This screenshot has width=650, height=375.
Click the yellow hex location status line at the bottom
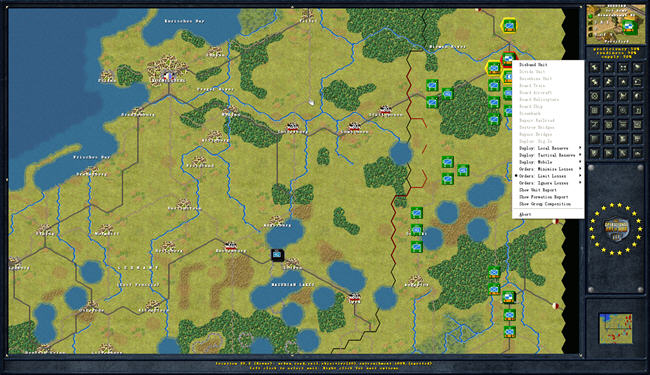pyautogui.click(x=323, y=363)
